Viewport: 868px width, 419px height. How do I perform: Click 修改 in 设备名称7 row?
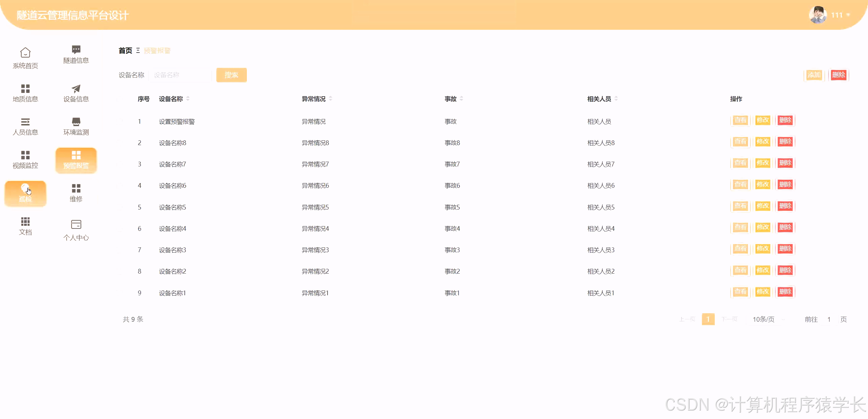(x=763, y=163)
